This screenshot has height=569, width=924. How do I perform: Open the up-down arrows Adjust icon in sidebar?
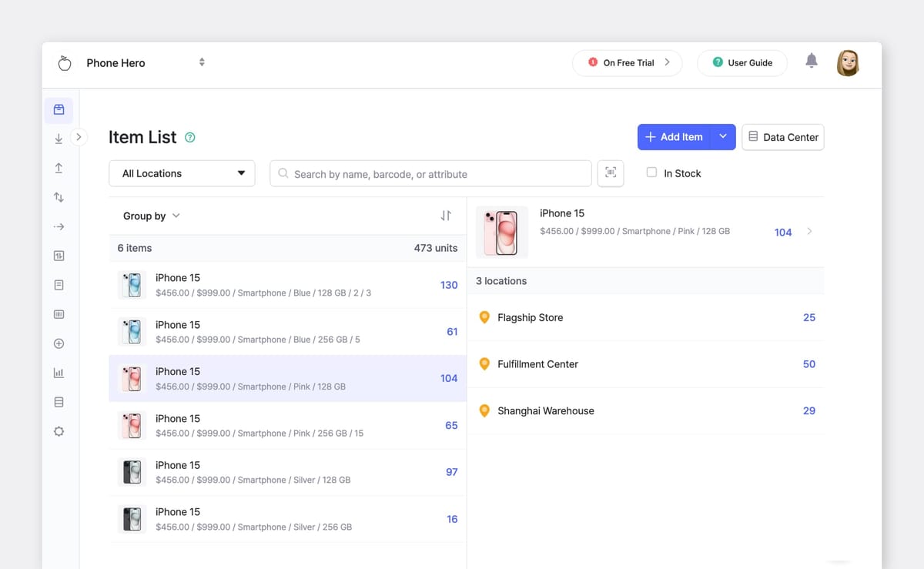(59, 197)
